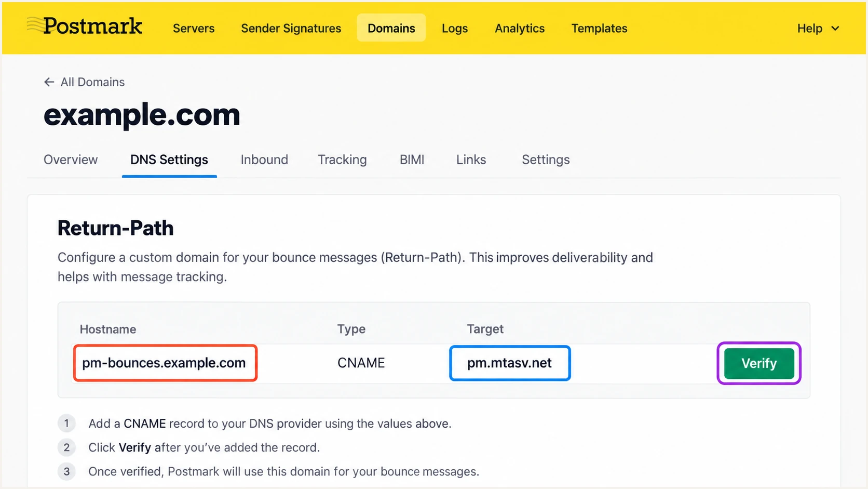The width and height of the screenshot is (868, 489).
Task: Open the domain Settings tab
Action: 546,160
